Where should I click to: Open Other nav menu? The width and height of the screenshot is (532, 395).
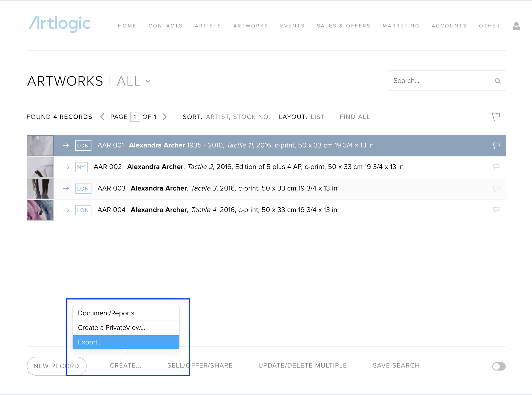[489, 26]
